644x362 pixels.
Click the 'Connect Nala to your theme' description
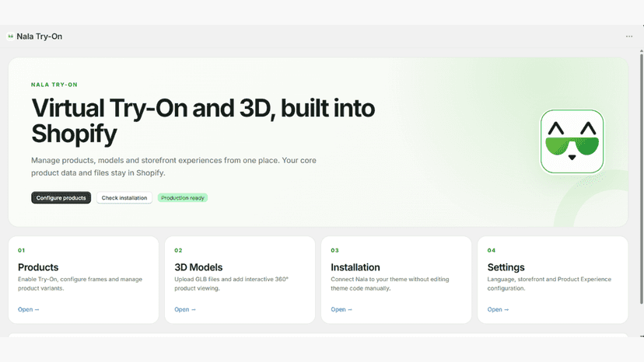390,284
